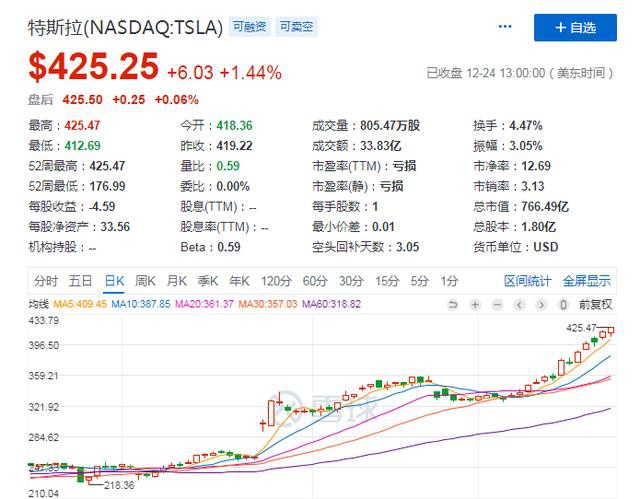
Task: Click the 振幅 3.05% value
Action: click(526, 146)
